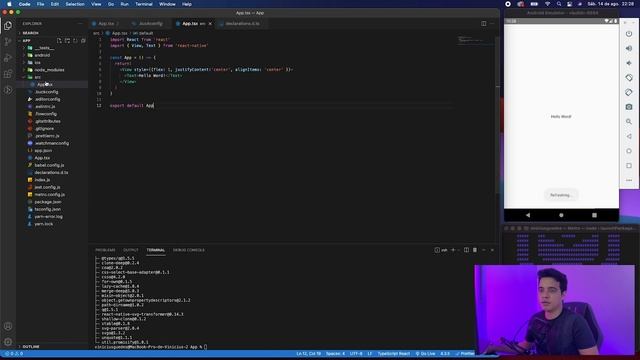The height and width of the screenshot is (360, 640).
Task: Open the terminal shell zsh dropdown
Action: click(x=459, y=250)
